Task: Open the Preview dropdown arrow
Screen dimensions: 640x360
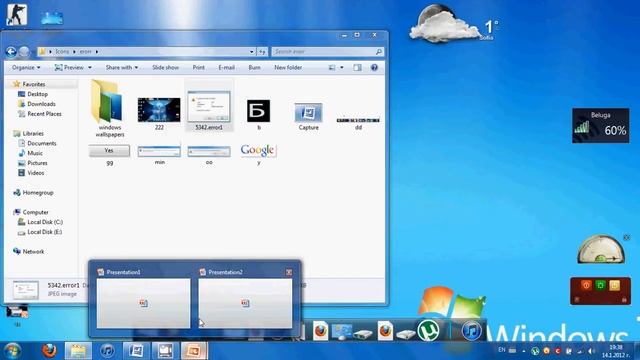Action: pos(90,68)
